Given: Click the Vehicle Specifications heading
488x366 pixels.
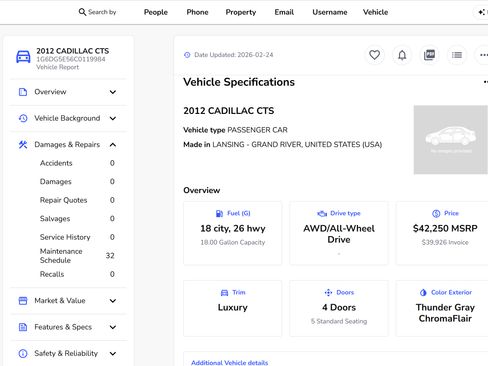Looking at the screenshot, I should click(x=239, y=82).
